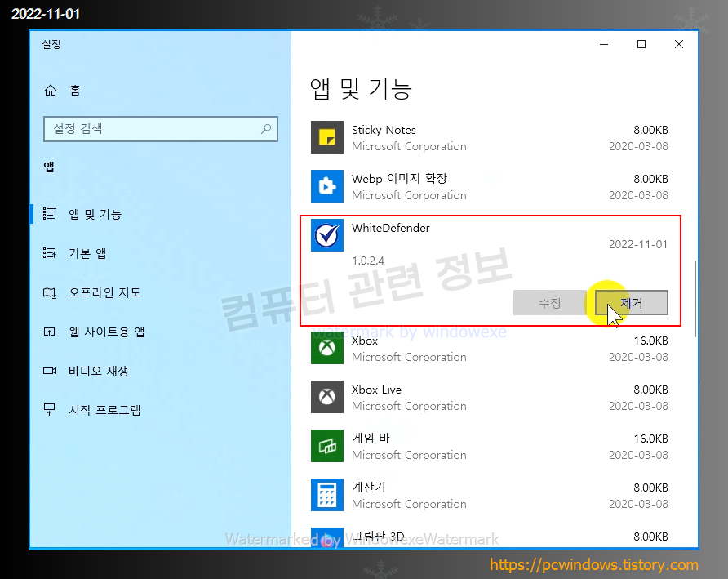This screenshot has width=728, height=579.
Task: Click the WhiteDefender checkmark icon
Action: (326, 235)
